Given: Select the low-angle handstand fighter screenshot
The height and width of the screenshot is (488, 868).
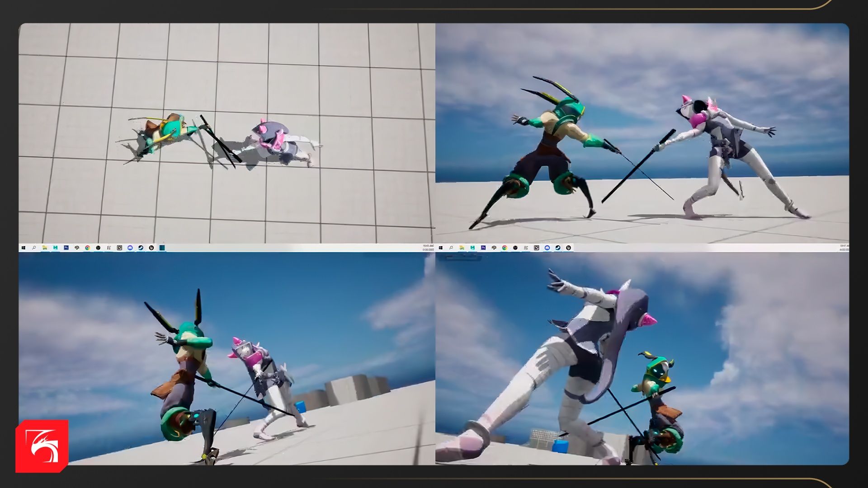Looking at the screenshot, I should click(226, 358).
